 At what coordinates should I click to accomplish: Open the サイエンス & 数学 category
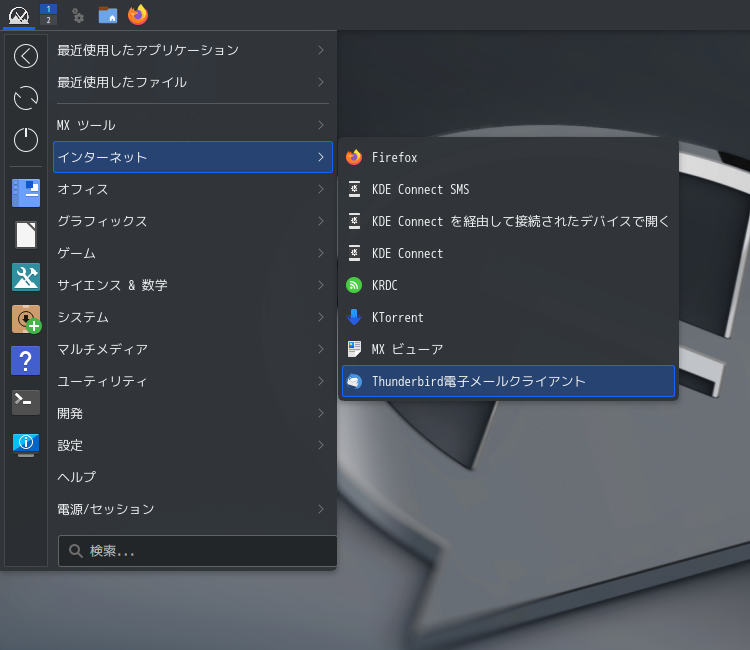[x=193, y=285]
